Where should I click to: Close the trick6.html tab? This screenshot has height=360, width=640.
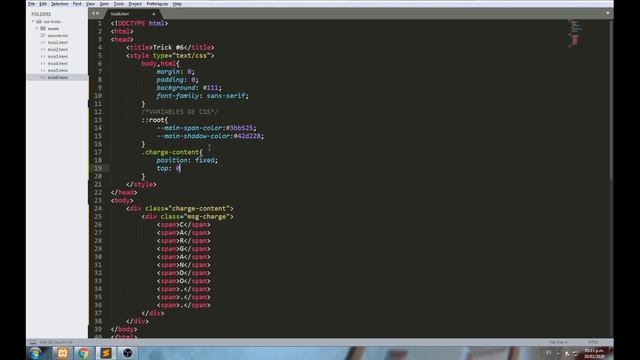(153, 14)
